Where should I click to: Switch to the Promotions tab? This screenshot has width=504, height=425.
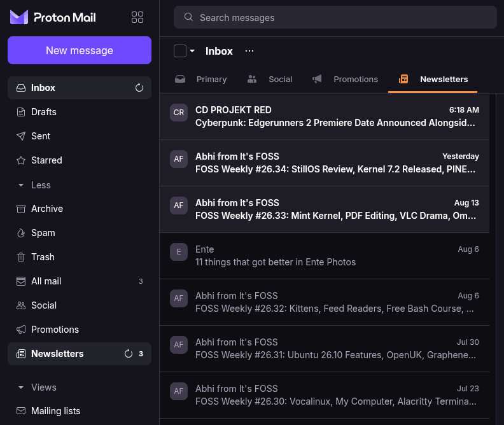pos(345,80)
